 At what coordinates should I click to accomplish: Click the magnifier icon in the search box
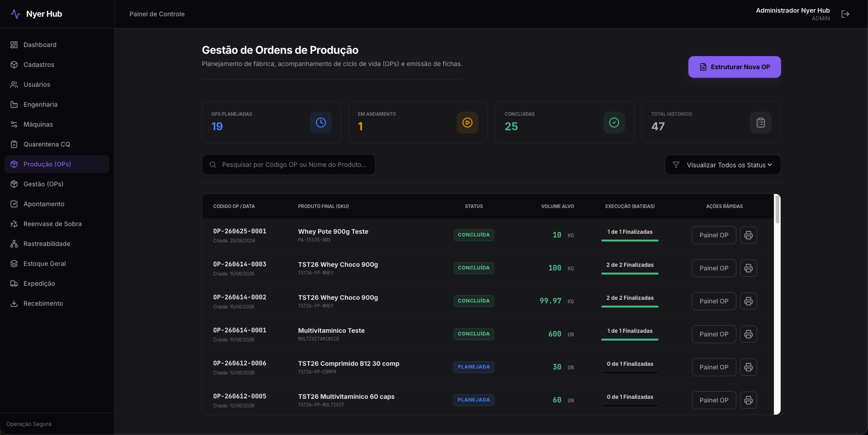213,165
